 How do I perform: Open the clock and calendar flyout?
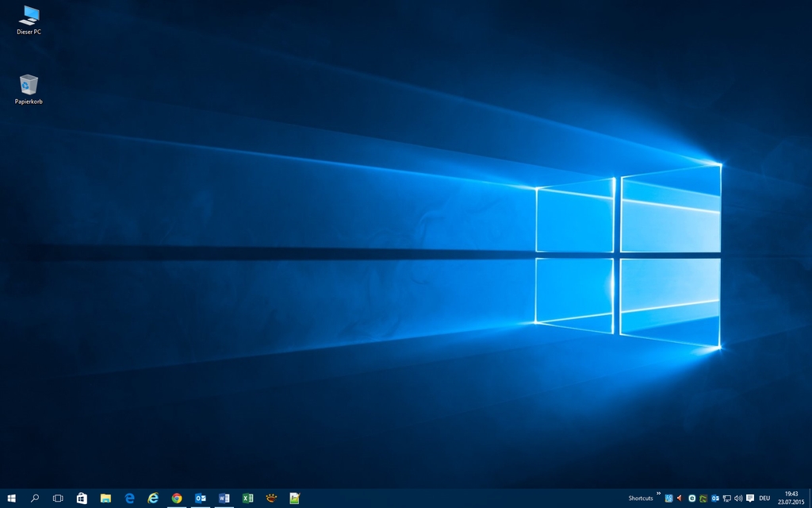coord(791,498)
